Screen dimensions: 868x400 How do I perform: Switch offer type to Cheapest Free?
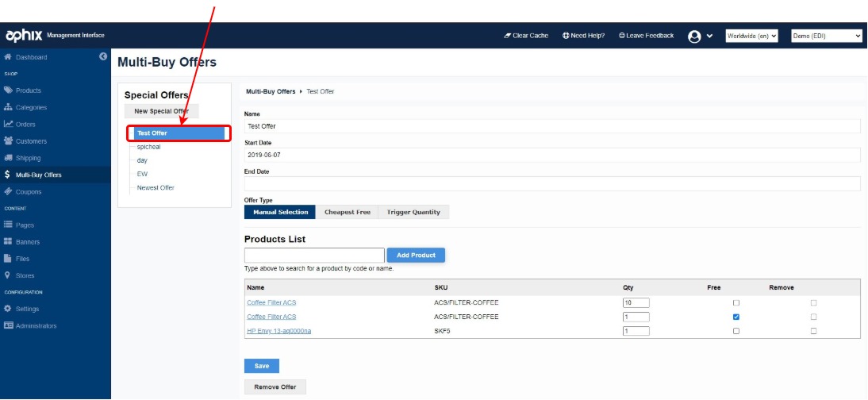coord(347,213)
